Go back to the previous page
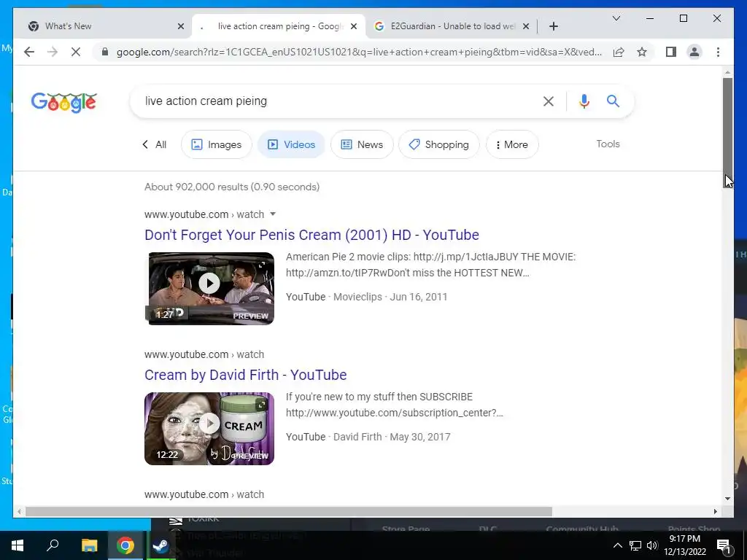Image resolution: width=747 pixels, height=560 pixels. [x=29, y=52]
